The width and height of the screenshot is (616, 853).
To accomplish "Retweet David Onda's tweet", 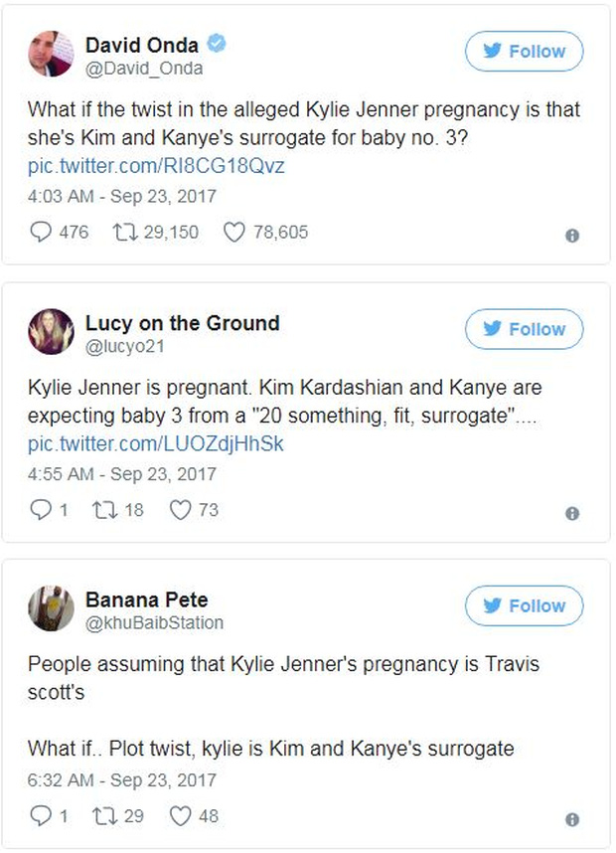I will [x=122, y=233].
